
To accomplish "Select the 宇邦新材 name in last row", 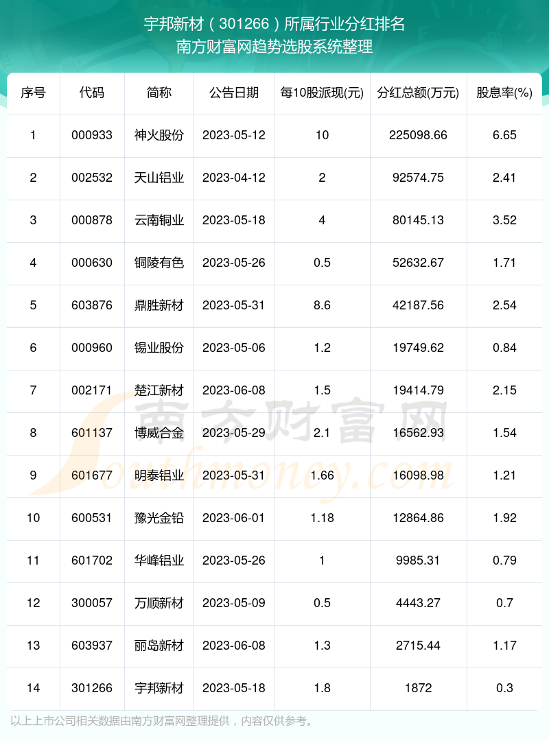I will (159, 688).
